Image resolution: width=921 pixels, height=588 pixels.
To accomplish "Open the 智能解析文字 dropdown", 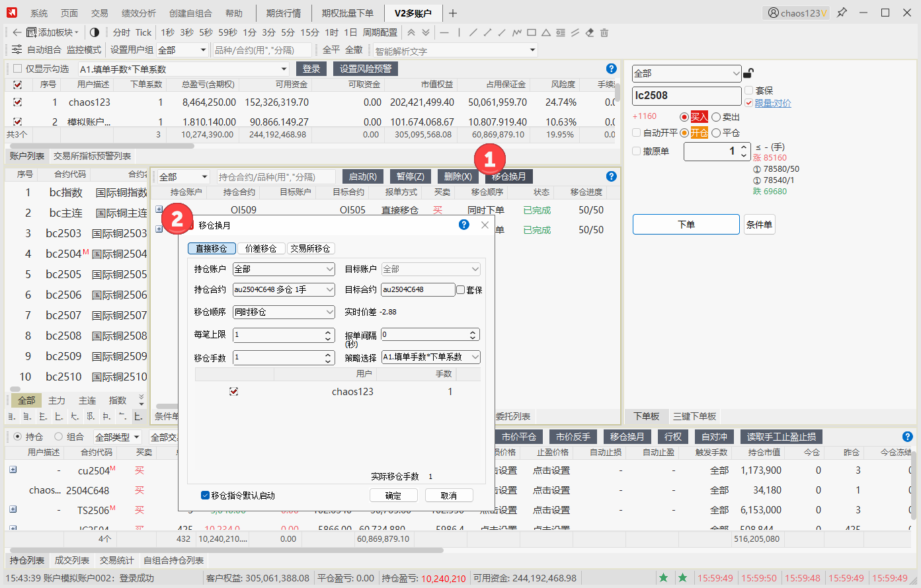I will (455, 50).
